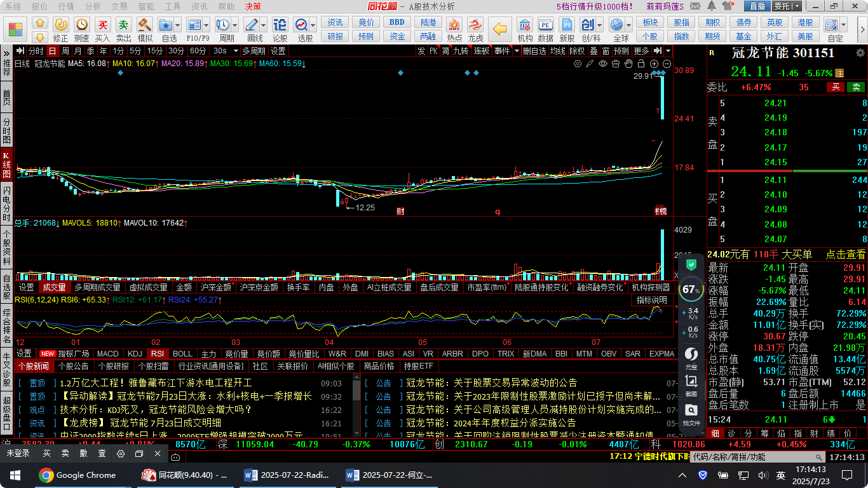Screen dimensions: 868x488
Task: Expand the 选股 dropdown arrow
Action: click(x=313, y=25)
